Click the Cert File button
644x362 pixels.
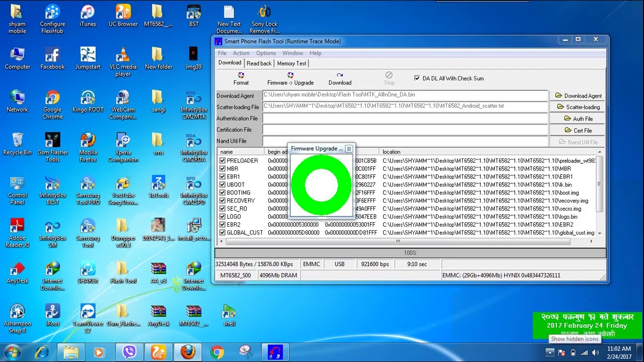pos(578,130)
